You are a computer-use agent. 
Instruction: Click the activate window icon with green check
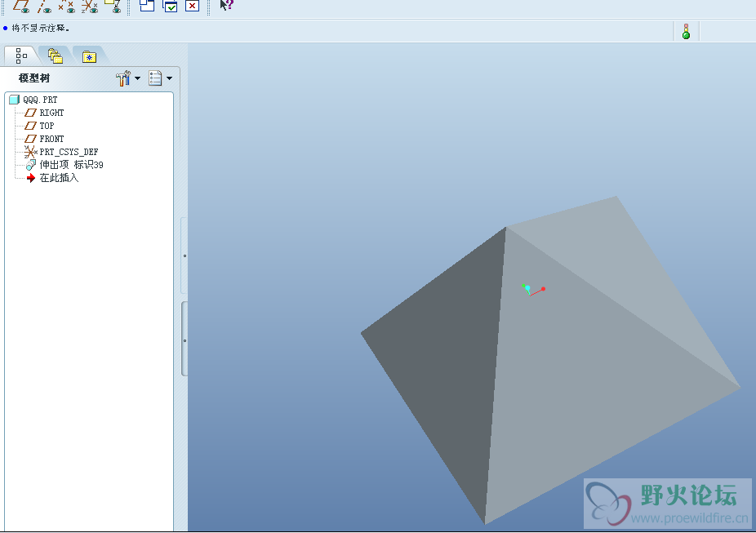point(170,6)
